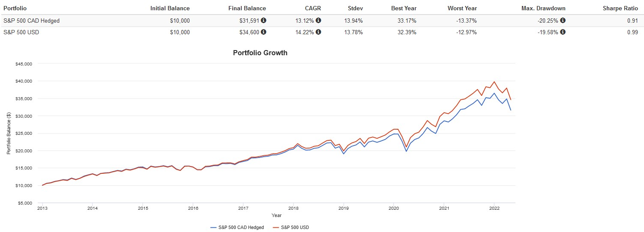The height and width of the screenshot is (232, 644).
Task: Click the 2020 label on the Year axis
Action: (x=393, y=208)
